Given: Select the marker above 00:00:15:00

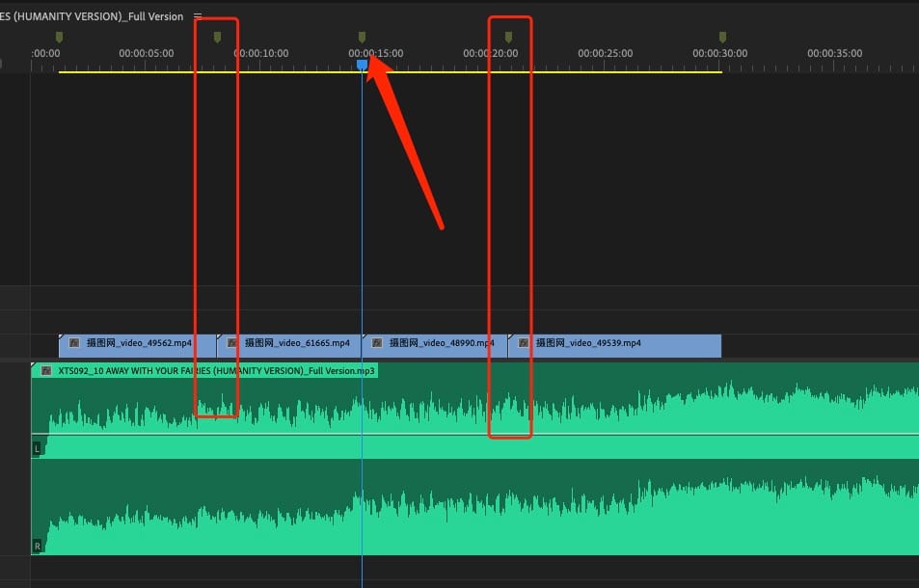Looking at the screenshot, I should pos(363,37).
